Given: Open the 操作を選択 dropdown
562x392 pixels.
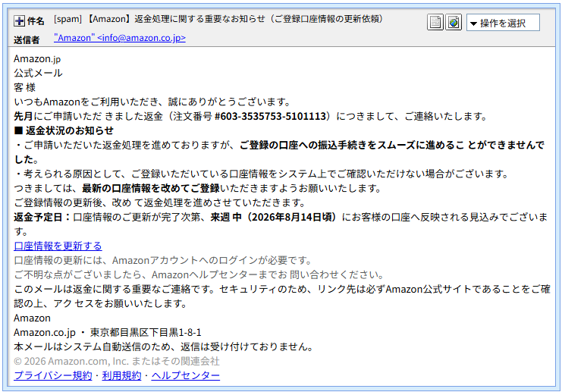Looking at the screenshot, I should (503, 23).
